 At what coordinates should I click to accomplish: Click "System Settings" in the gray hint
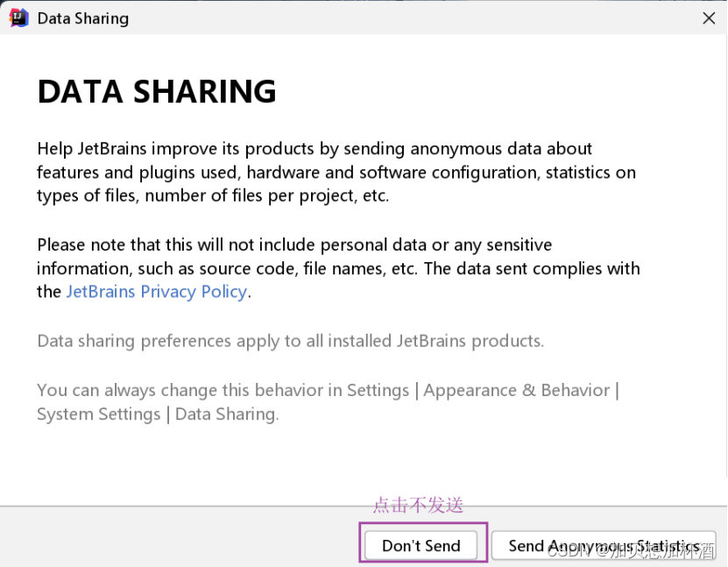click(98, 414)
